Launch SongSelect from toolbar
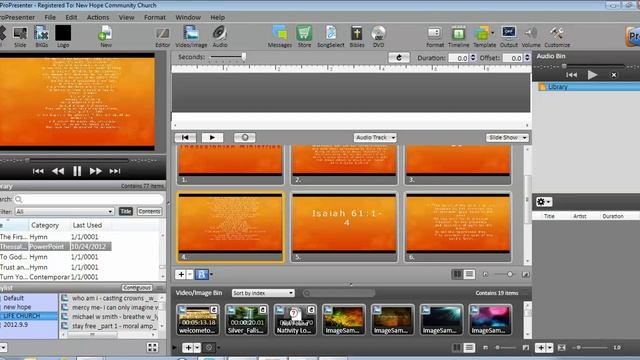Image resolution: width=640 pixels, height=360 pixels. (331, 36)
